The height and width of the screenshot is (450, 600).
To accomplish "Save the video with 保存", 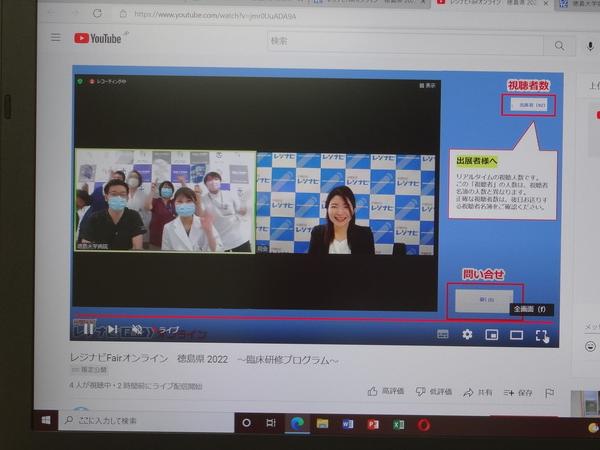I will pos(518,393).
